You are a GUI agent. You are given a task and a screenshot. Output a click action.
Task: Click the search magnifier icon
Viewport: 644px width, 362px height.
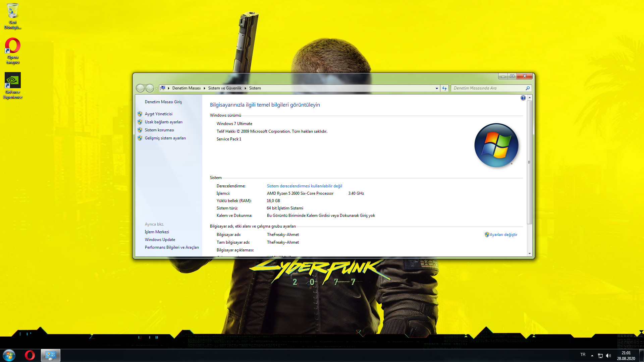(x=528, y=88)
